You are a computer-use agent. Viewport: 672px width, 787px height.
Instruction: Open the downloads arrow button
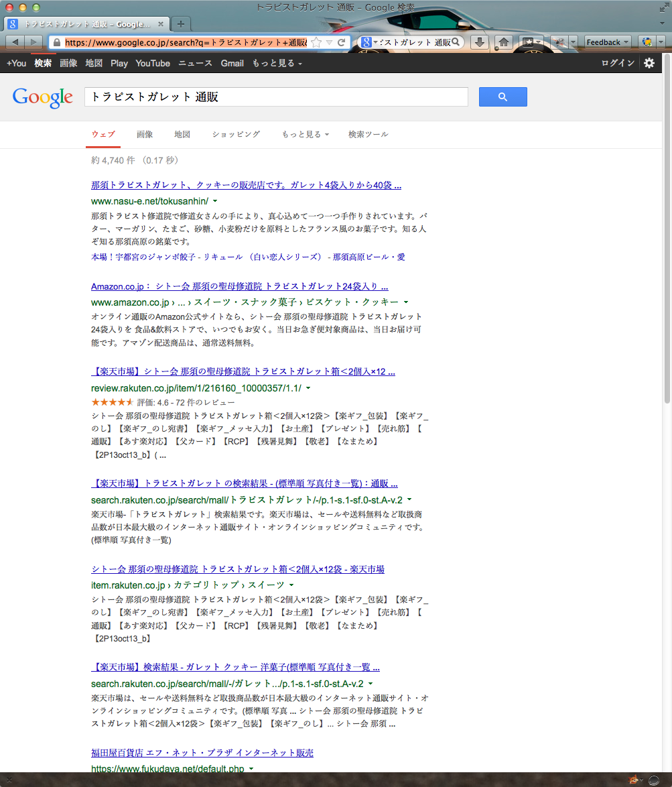[480, 42]
